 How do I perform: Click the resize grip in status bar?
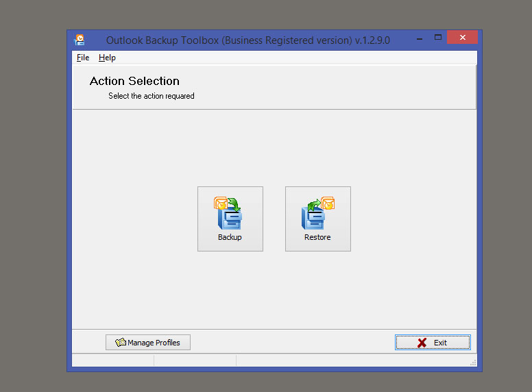coord(473,363)
